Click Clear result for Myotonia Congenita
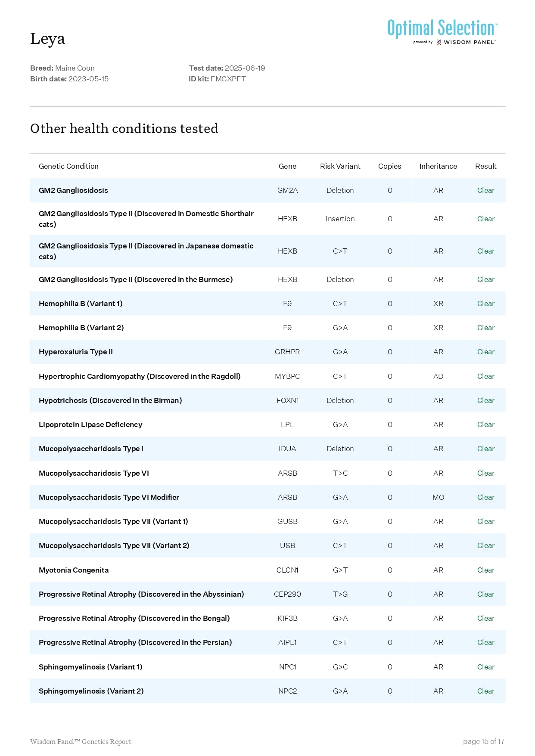The width and height of the screenshot is (535, 756). pyautogui.click(x=485, y=570)
